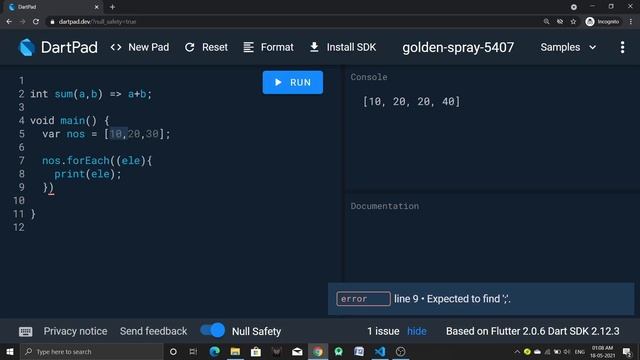Screen dimensions: 640x360
Task: Open Cortana circle on the taskbar
Action: point(173,351)
